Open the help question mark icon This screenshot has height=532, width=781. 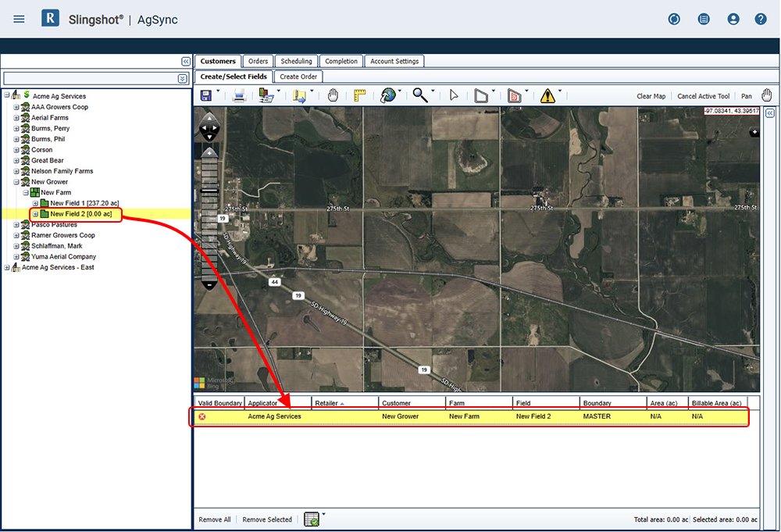click(x=761, y=19)
